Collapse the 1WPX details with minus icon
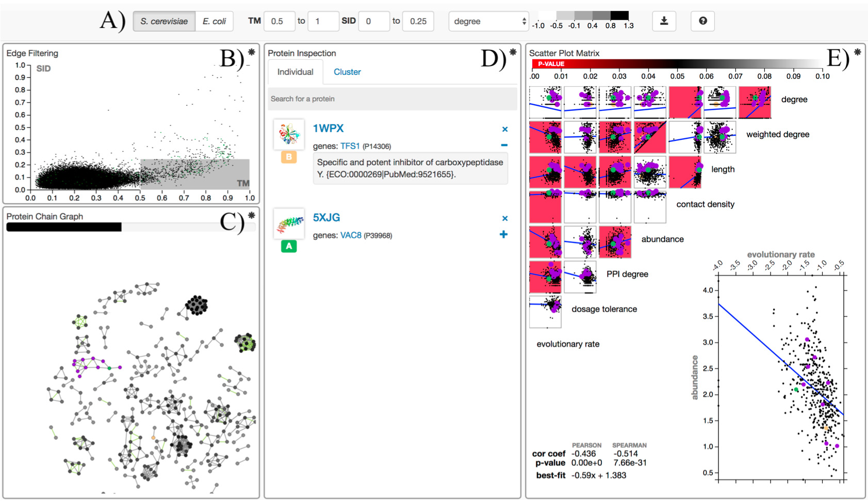The height and width of the screenshot is (501, 868). pos(504,145)
